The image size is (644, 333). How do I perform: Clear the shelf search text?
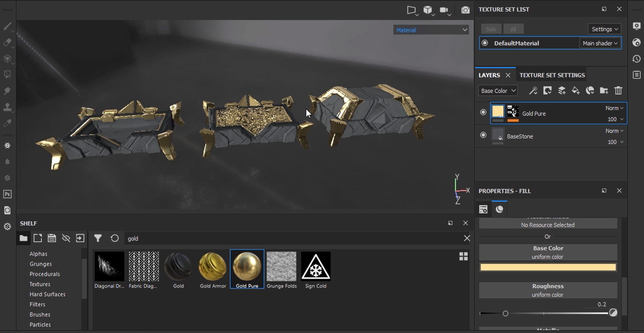click(467, 238)
